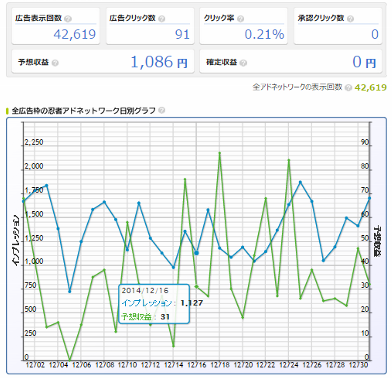Select the blue peak data point at 12/25
Viewport: 392px width, 378px height.
point(300,182)
